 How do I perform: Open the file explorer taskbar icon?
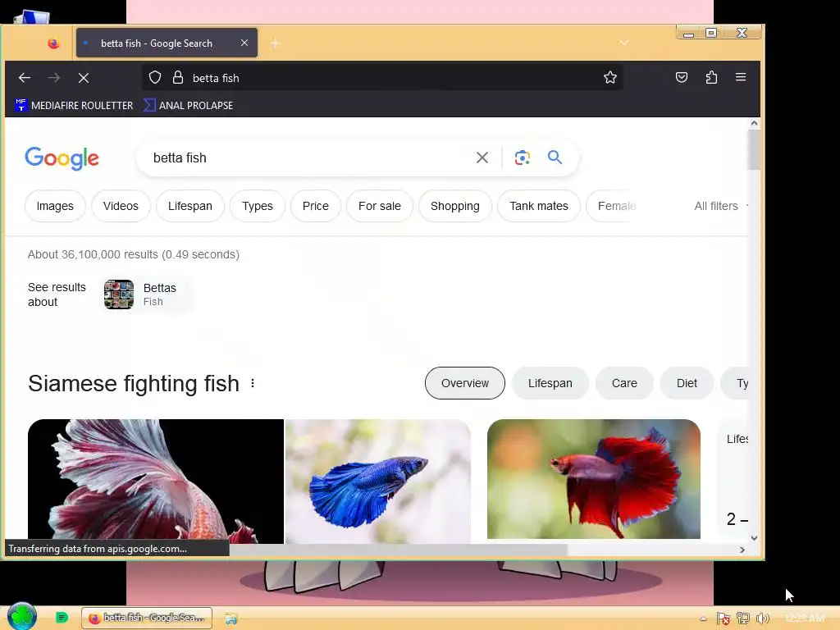coord(231,619)
